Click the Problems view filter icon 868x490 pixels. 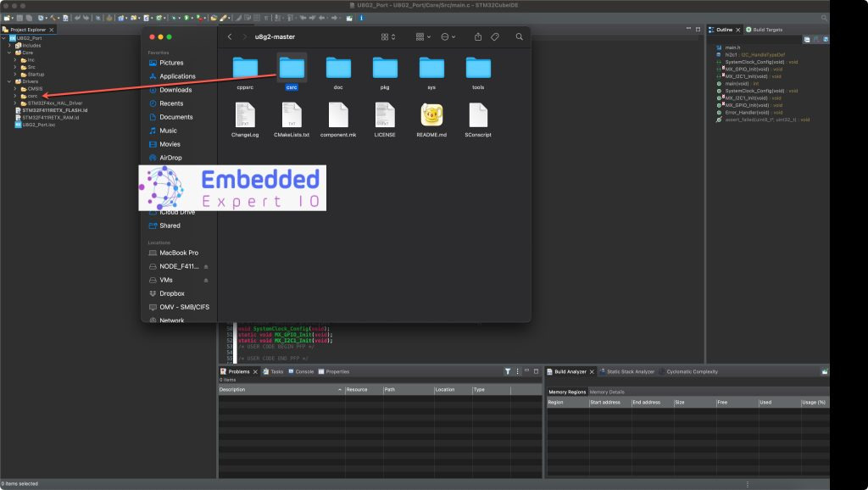pos(508,371)
